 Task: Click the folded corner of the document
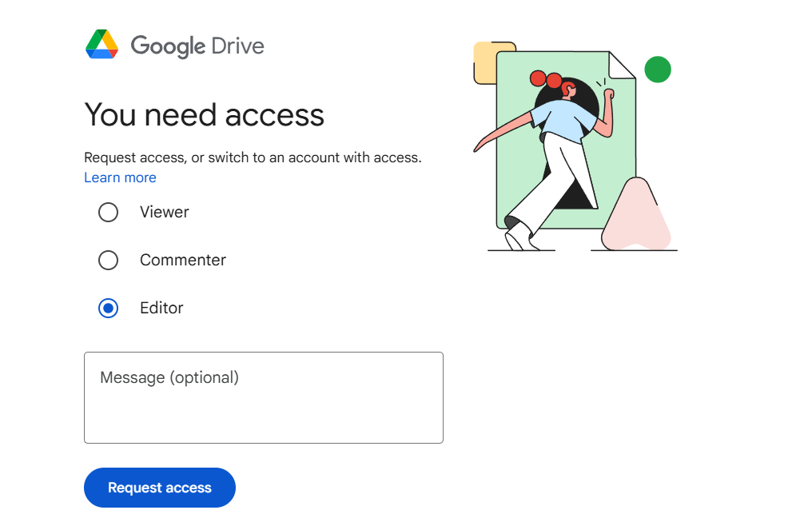623,66
